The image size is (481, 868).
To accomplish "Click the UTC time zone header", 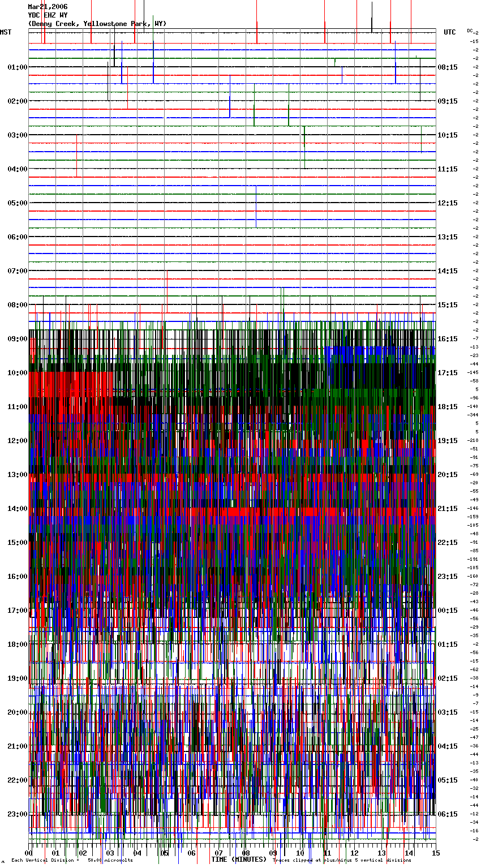I will [x=450, y=32].
